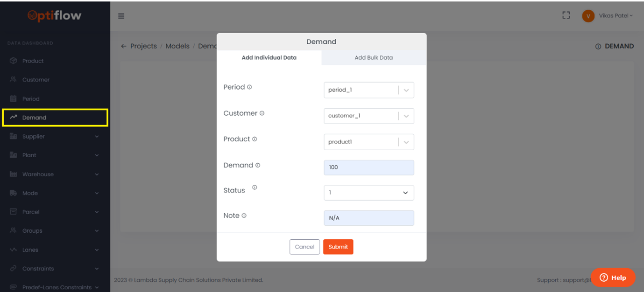Image resolution: width=644 pixels, height=292 pixels.
Task: Open the Period dropdown showing period_1
Action: 368,90
